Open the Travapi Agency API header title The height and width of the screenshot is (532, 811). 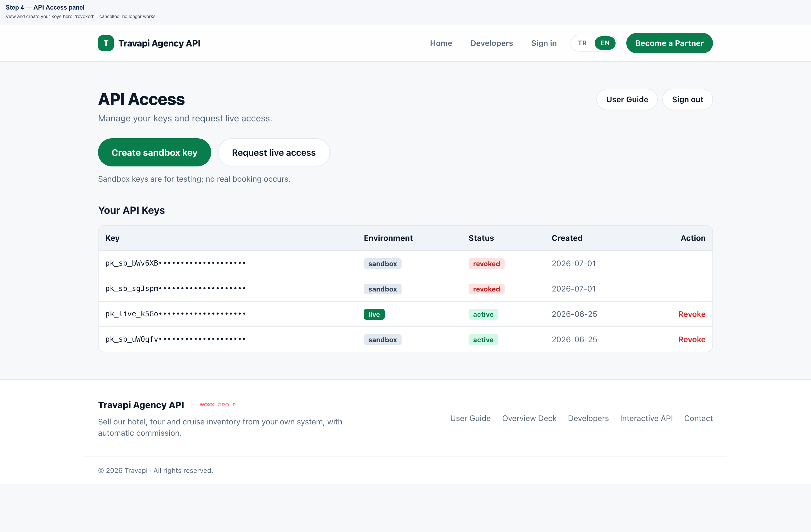(159, 43)
